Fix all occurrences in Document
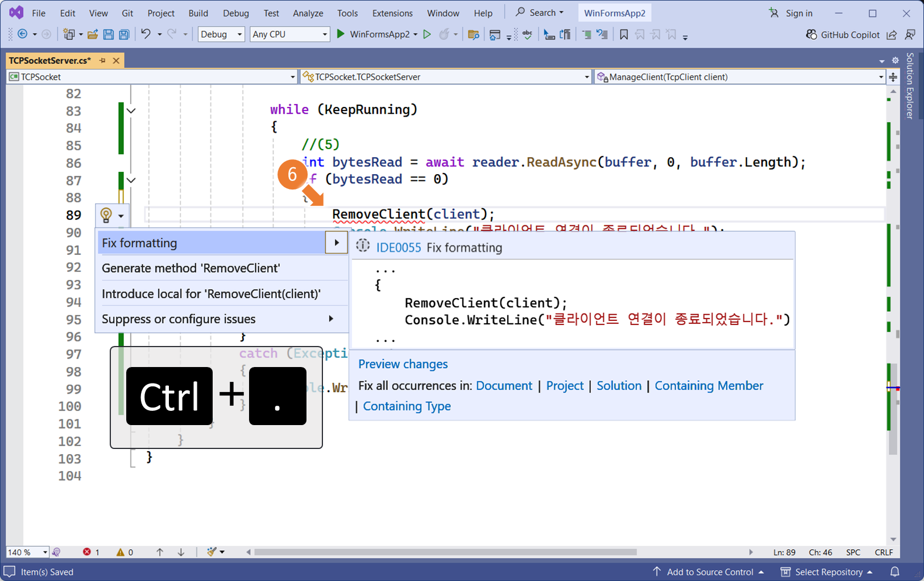 [x=504, y=386]
